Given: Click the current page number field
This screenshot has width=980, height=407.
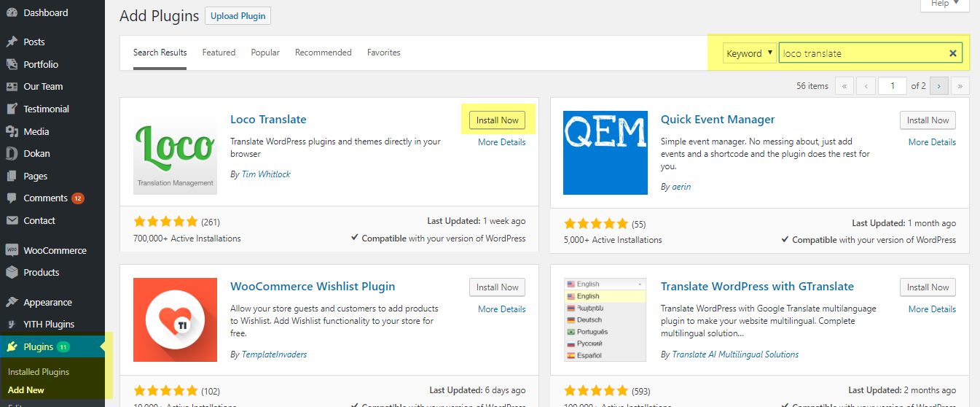Looking at the screenshot, I should point(893,86).
